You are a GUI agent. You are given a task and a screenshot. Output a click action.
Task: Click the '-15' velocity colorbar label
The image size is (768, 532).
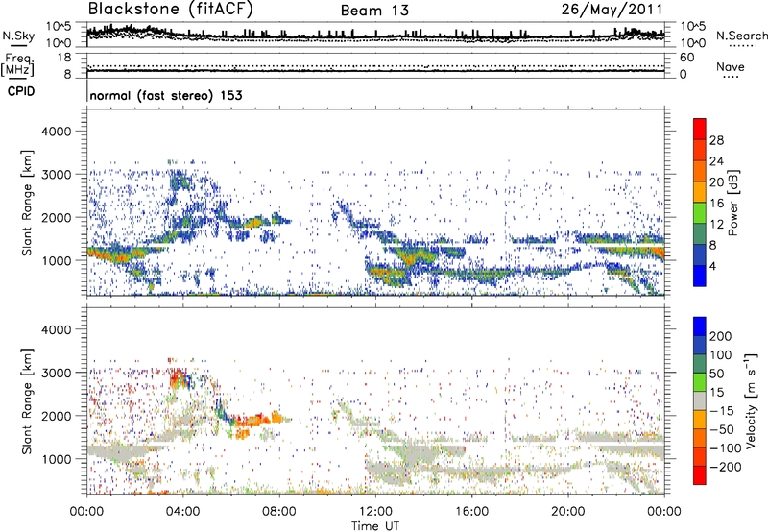pyautogui.click(x=721, y=411)
